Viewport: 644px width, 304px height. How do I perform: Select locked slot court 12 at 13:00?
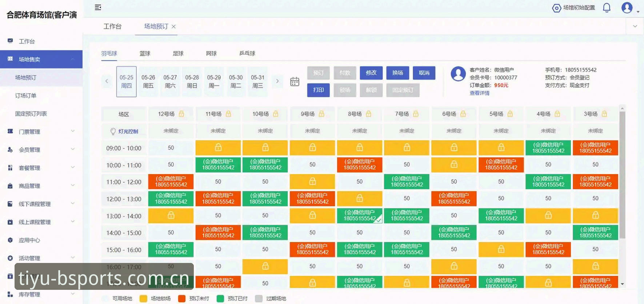[171, 215]
